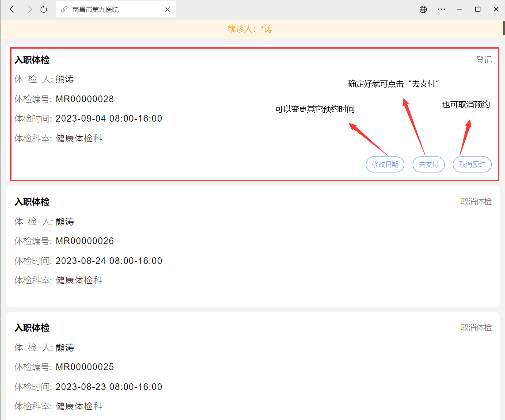
Task: Minimize the browser window
Action: [x=459, y=9]
